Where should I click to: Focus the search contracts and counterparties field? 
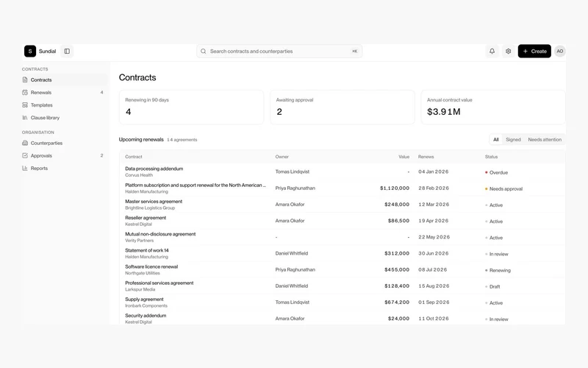tap(279, 51)
